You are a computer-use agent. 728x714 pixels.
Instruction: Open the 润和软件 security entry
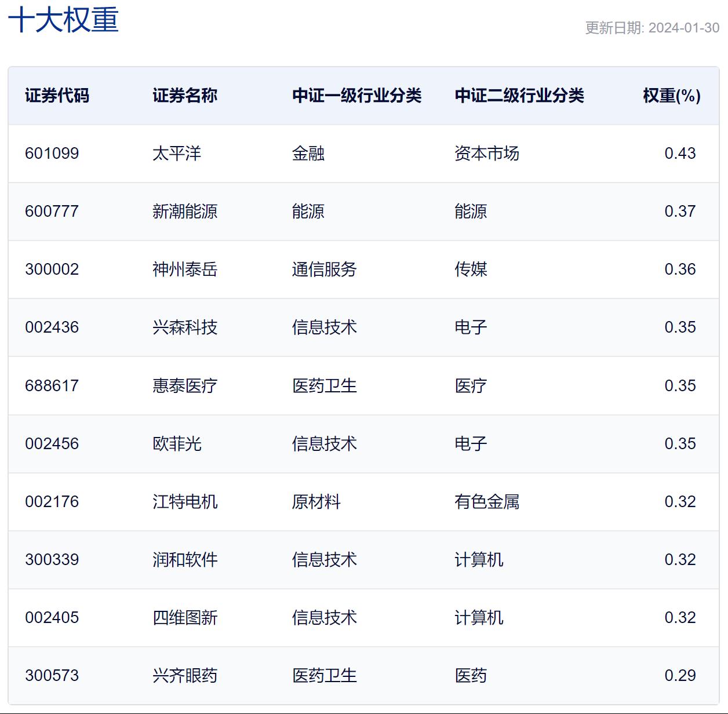(184, 560)
